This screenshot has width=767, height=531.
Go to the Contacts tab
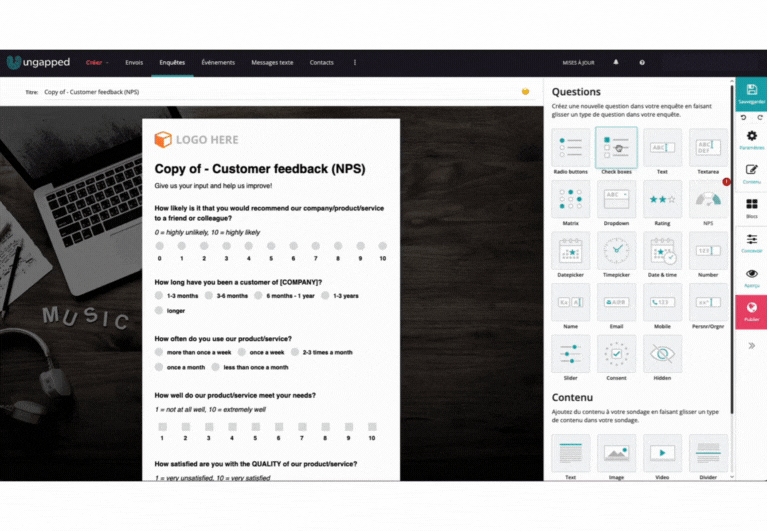(321, 63)
